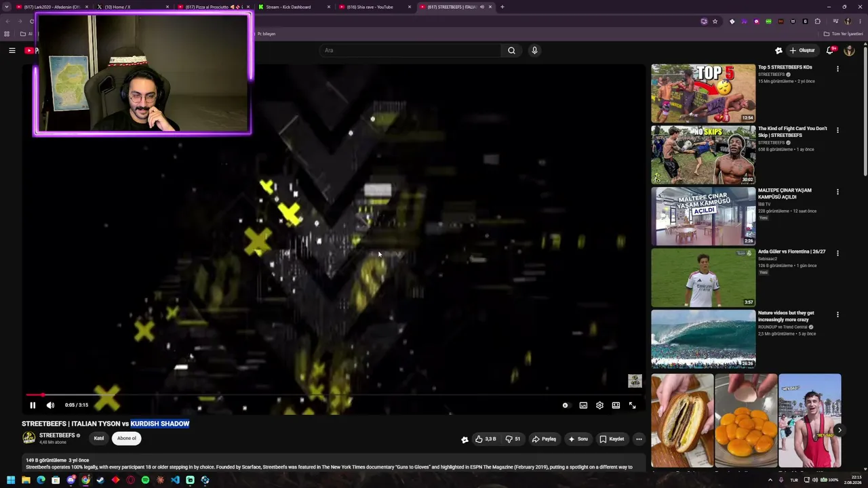The image size is (868, 488).
Task: Open 'The Kind of Fight Card' video title
Action: click(x=792, y=131)
